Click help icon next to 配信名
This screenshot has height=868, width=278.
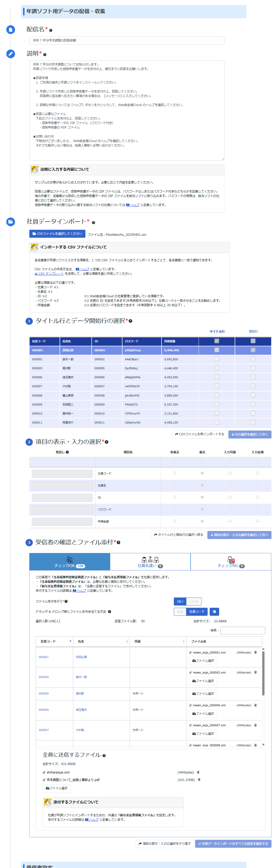click(x=51, y=30)
